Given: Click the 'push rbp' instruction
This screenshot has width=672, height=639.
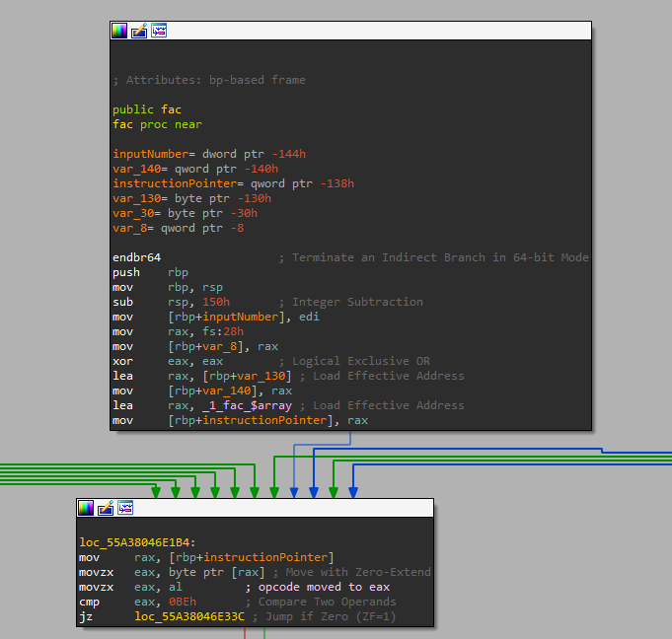Looking at the screenshot, I should (x=150, y=272).
